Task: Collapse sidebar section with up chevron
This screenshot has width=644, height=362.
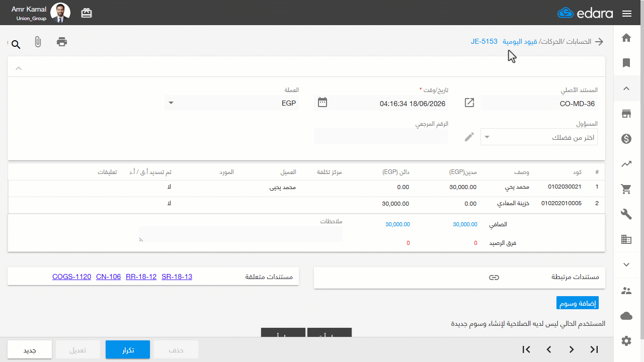Action: pyautogui.click(x=626, y=88)
